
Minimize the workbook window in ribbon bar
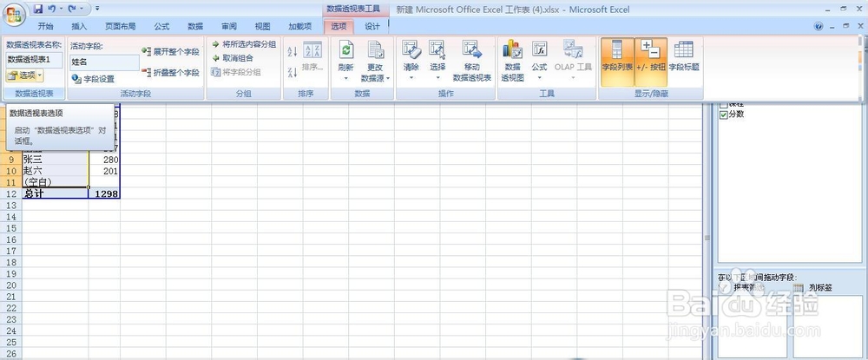tap(832, 26)
